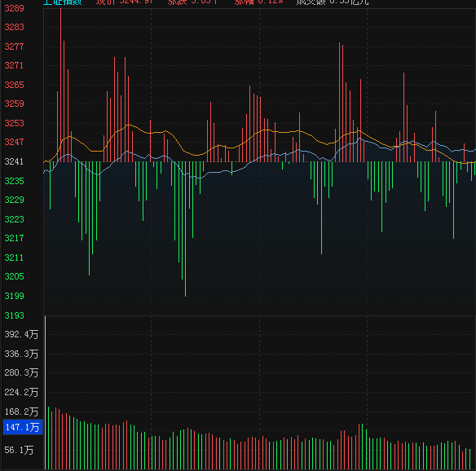Select the 224.2万 volume label
Image resolution: width=476 pixels, height=471 pixels.
(21, 392)
